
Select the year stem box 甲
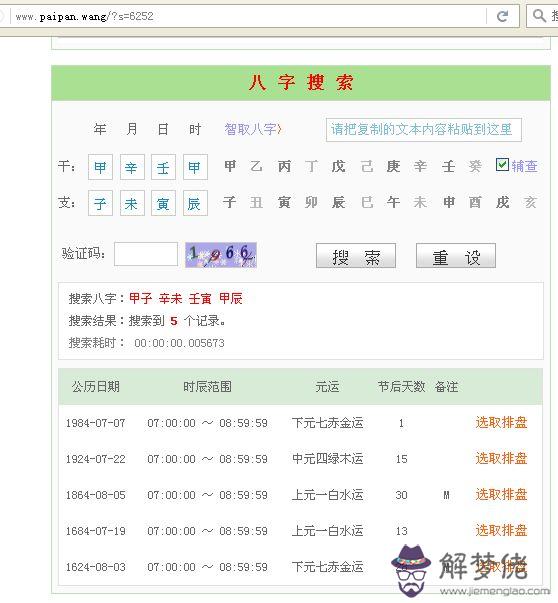click(x=100, y=167)
